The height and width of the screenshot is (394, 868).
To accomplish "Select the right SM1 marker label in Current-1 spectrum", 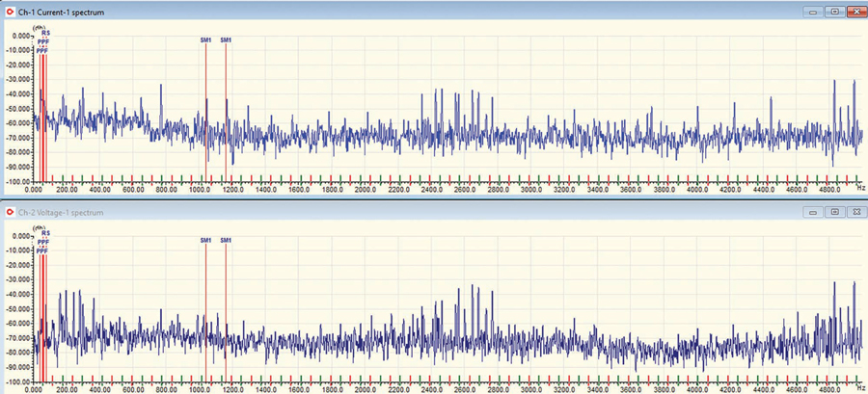I will [x=226, y=39].
